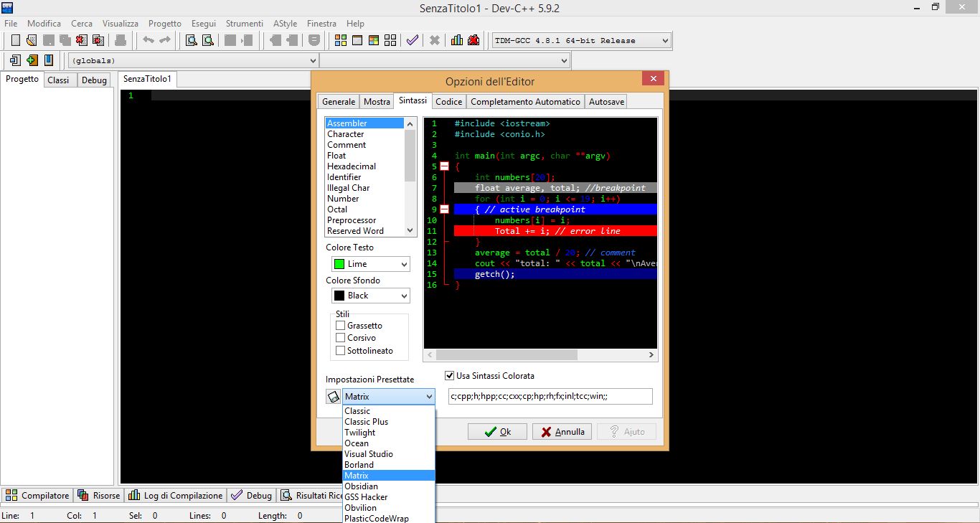Click the Redo arrow in the toolbar
Viewport: 980px width, 523px height.
[165, 40]
